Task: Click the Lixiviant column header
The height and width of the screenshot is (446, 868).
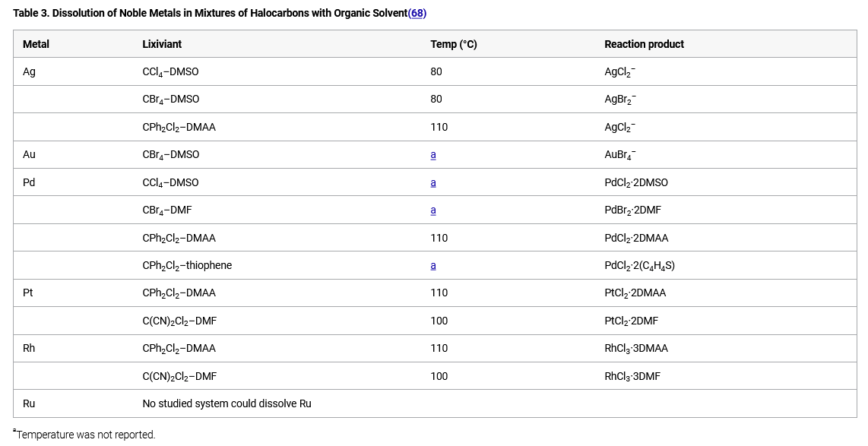Action: (162, 44)
